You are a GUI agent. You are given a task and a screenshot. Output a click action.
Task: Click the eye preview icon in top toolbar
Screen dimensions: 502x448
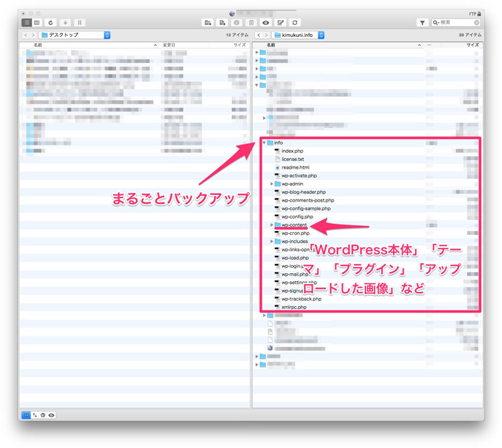tap(266, 22)
